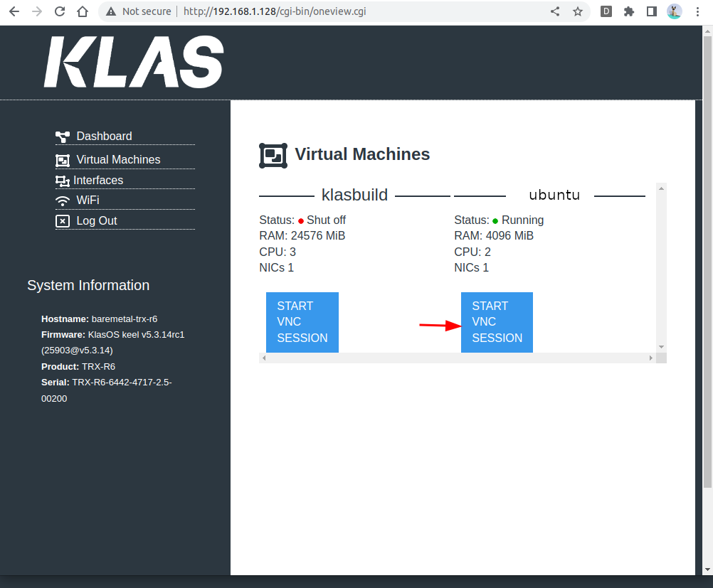Open the Interfaces menu link

[x=98, y=180]
